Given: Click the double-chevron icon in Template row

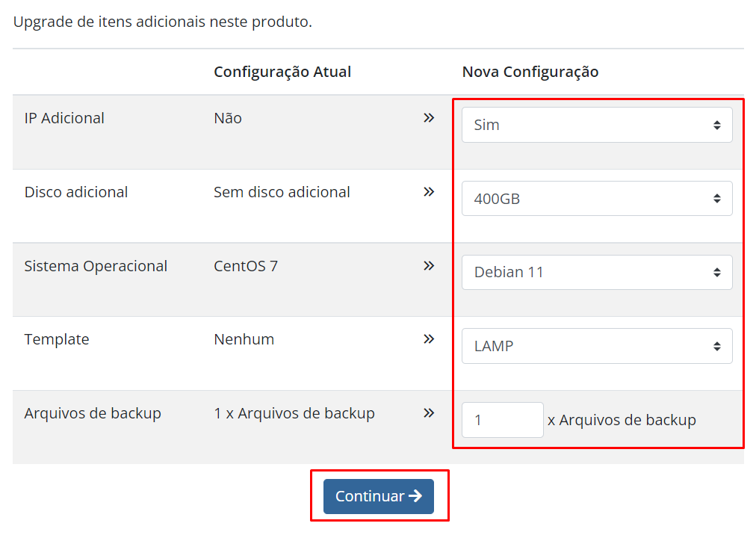Looking at the screenshot, I should tap(429, 339).
